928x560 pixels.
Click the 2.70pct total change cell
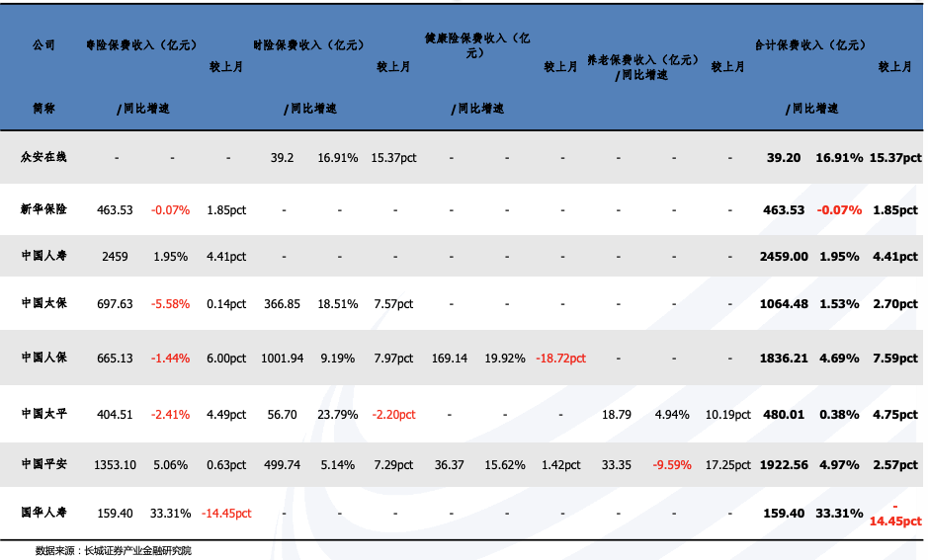click(x=894, y=304)
